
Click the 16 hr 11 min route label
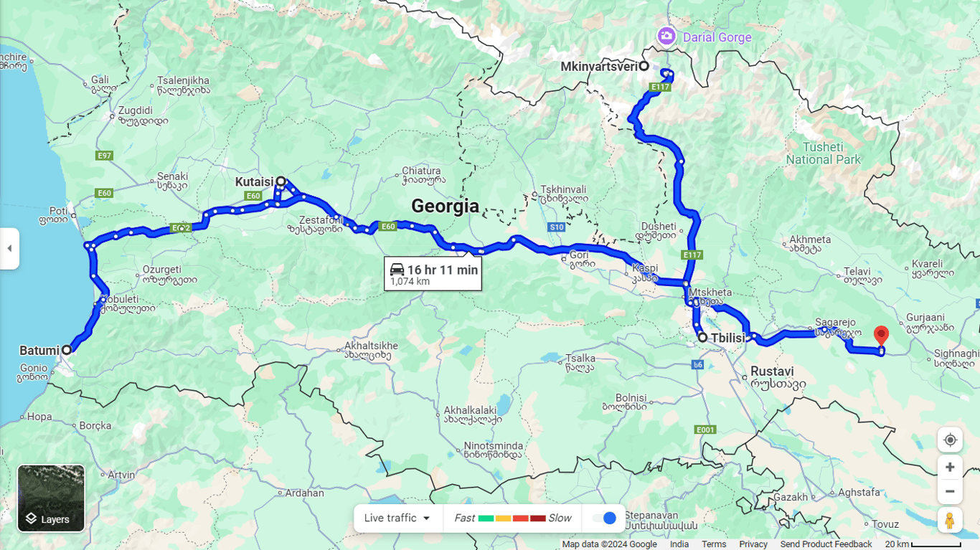(433, 274)
